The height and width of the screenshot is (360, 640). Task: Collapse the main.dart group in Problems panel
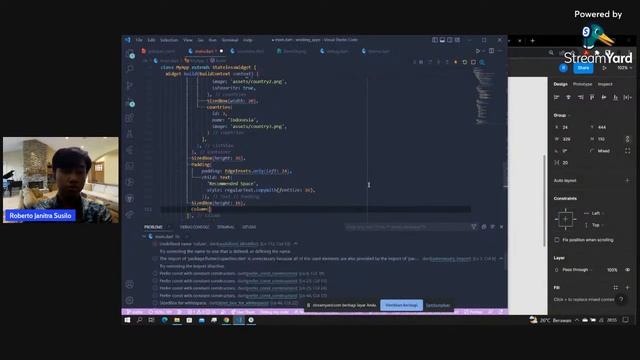click(x=144, y=236)
